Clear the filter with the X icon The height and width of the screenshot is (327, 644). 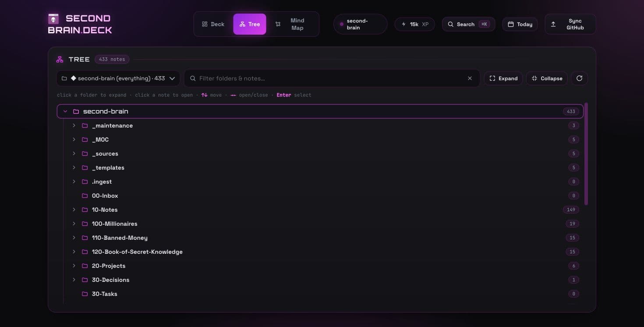pos(470,78)
